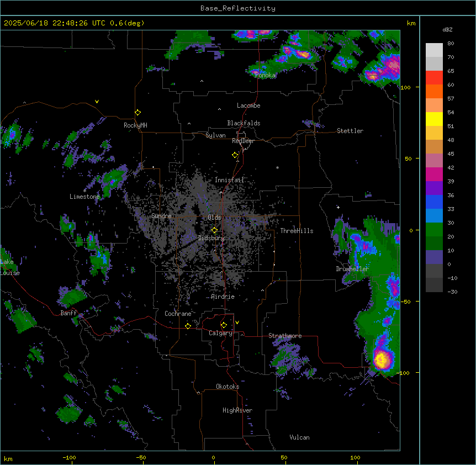Click the Ponoka city label

265,75
